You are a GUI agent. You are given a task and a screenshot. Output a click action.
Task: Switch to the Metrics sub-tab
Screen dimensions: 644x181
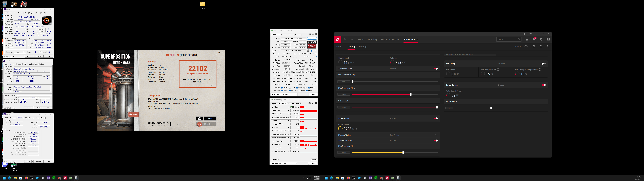[x=340, y=47]
